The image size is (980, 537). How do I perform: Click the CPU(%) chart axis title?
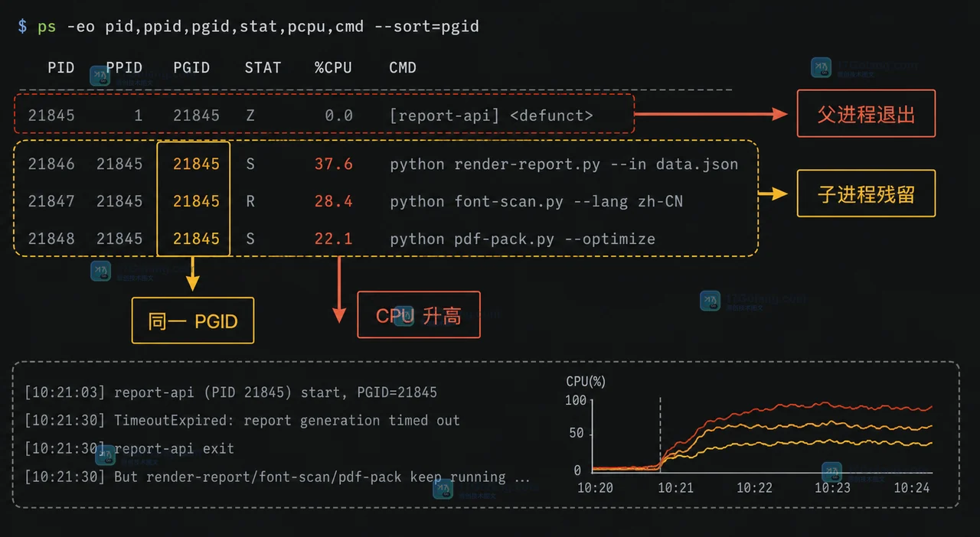tap(586, 381)
